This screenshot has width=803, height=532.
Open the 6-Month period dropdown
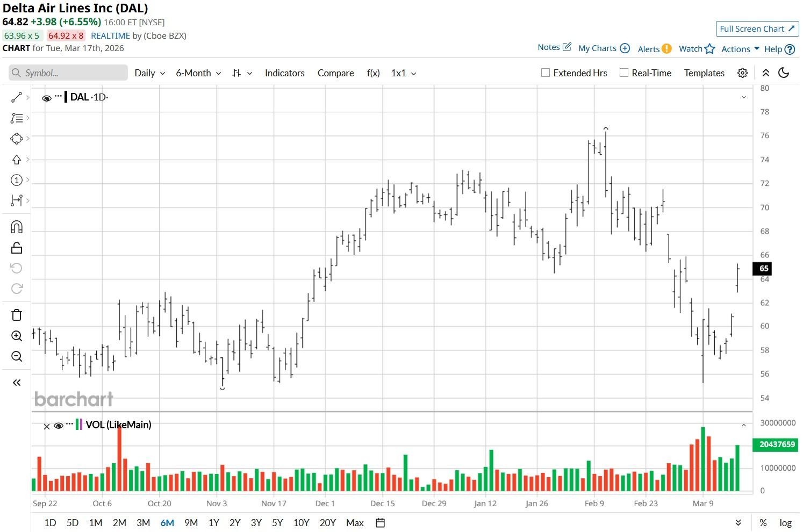[198, 73]
